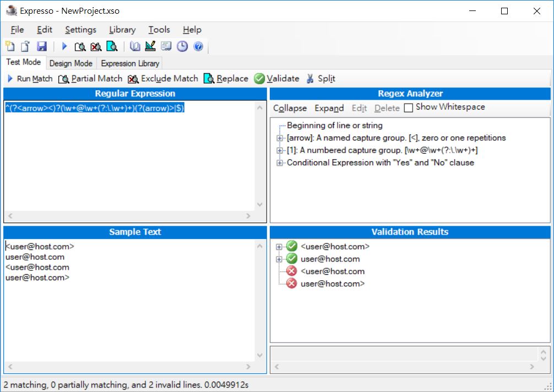Click the Regular Expression panel header
This screenshot has width=554, height=392.
[135, 94]
